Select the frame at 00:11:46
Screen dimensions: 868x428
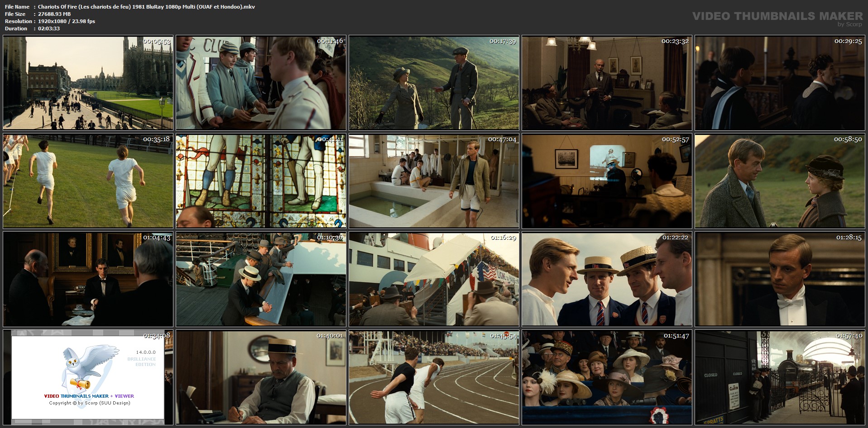261,83
